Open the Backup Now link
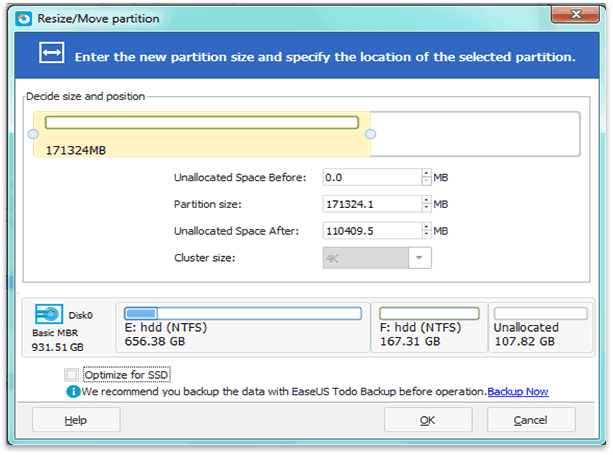 coord(518,391)
